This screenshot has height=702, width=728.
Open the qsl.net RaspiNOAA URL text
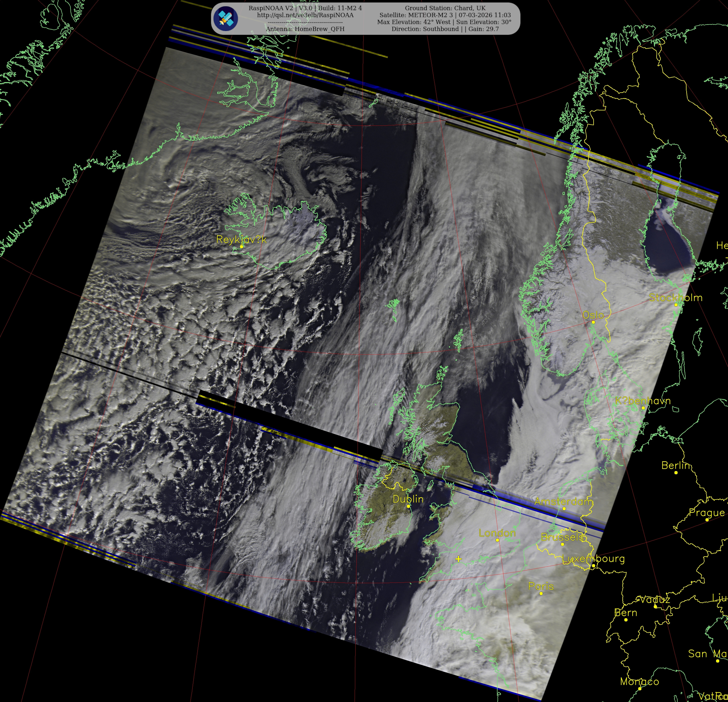305,15
